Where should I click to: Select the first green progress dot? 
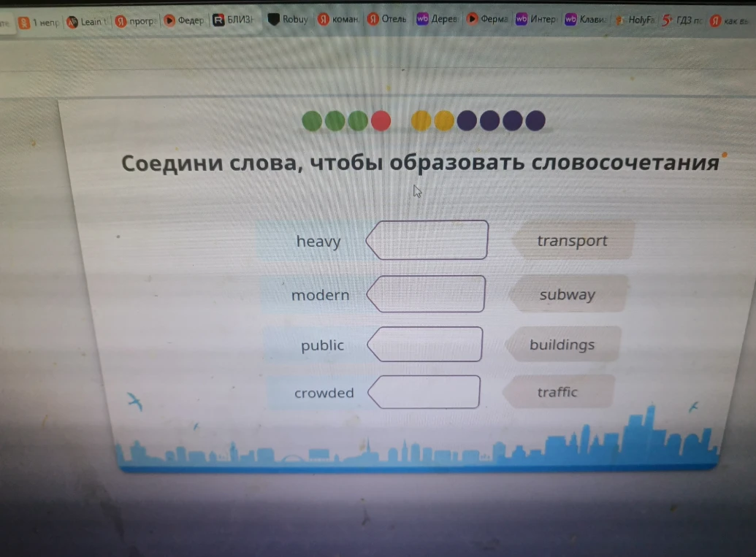click(312, 121)
